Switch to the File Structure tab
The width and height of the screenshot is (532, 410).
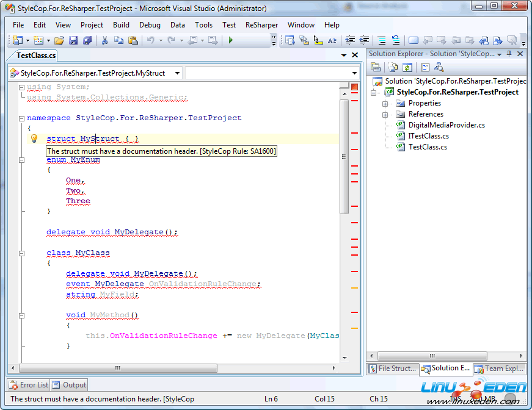pyautogui.click(x=393, y=369)
